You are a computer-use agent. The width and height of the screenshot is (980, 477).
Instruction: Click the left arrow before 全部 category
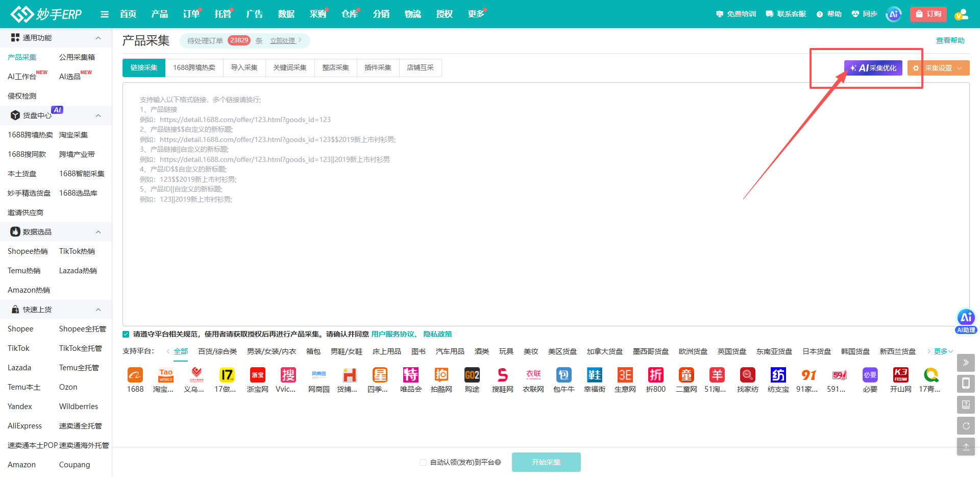[x=168, y=351]
